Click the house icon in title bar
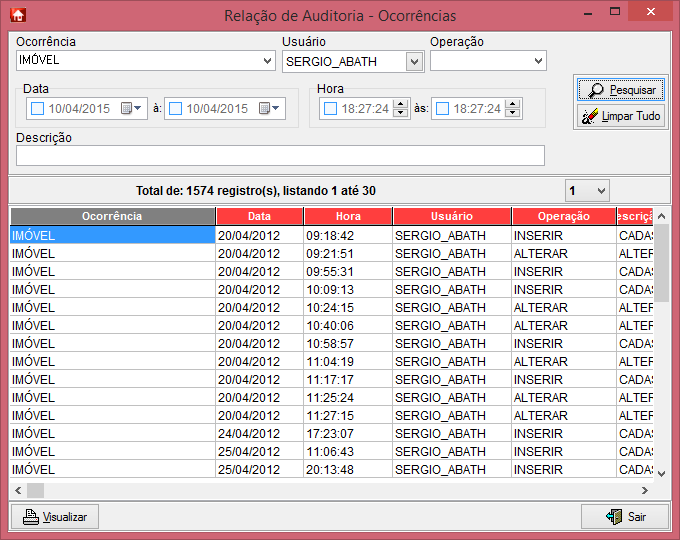 click(17, 15)
